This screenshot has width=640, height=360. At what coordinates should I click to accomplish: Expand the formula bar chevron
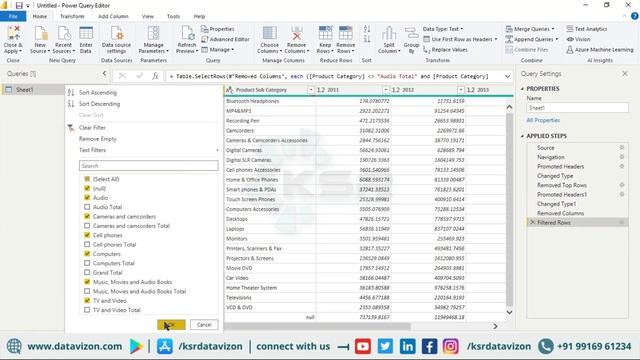click(507, 76)
